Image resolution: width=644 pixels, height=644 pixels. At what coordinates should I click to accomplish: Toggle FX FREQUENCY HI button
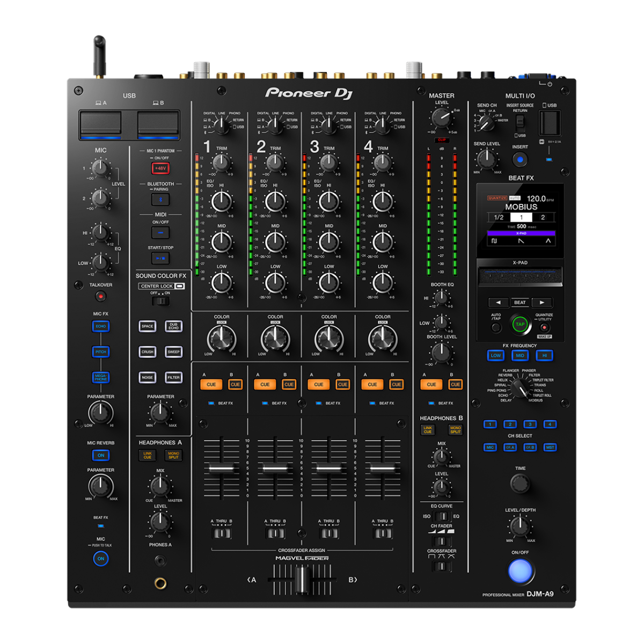tap(544, 355)
